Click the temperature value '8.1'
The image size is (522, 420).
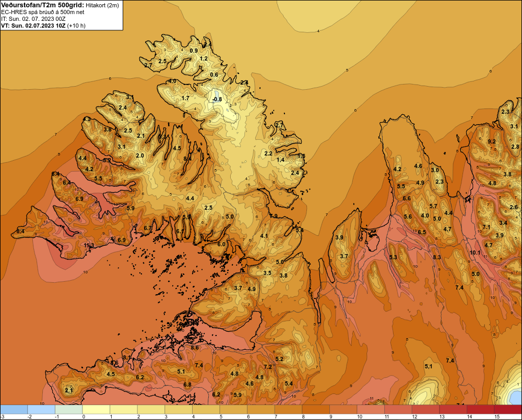127,357
